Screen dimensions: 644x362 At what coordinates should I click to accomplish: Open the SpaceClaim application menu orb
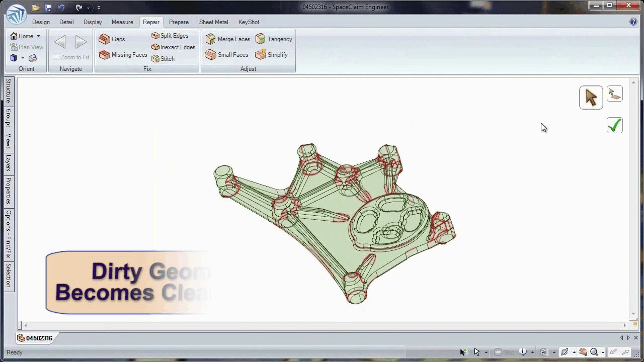(x=17, y=14)
